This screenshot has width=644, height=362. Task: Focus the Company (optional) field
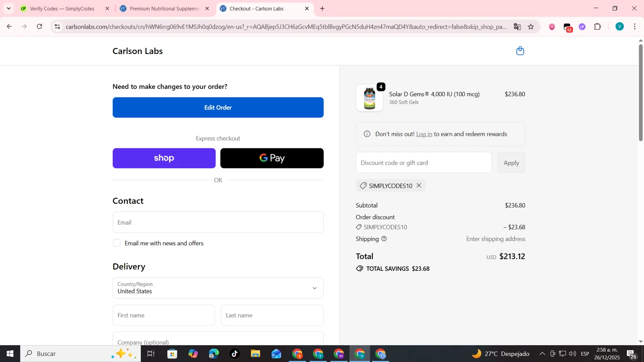tap(218, 339)
